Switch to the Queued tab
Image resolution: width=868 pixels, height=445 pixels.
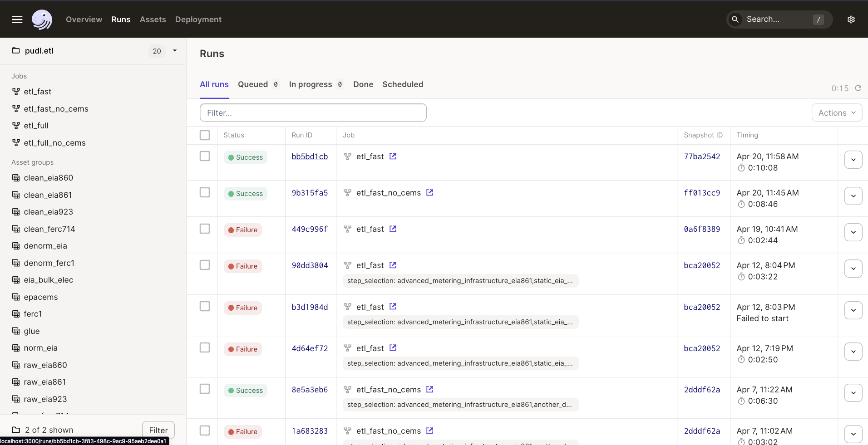pos(259,84)
